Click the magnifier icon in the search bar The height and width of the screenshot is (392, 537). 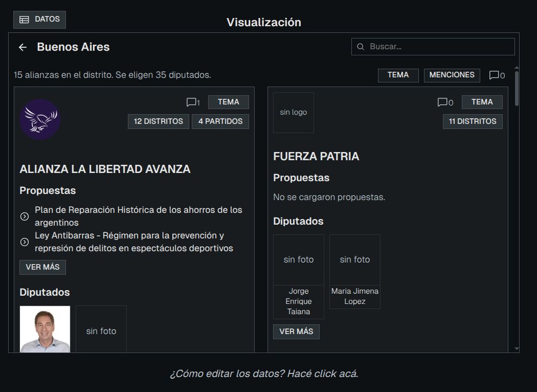[360, 47]
